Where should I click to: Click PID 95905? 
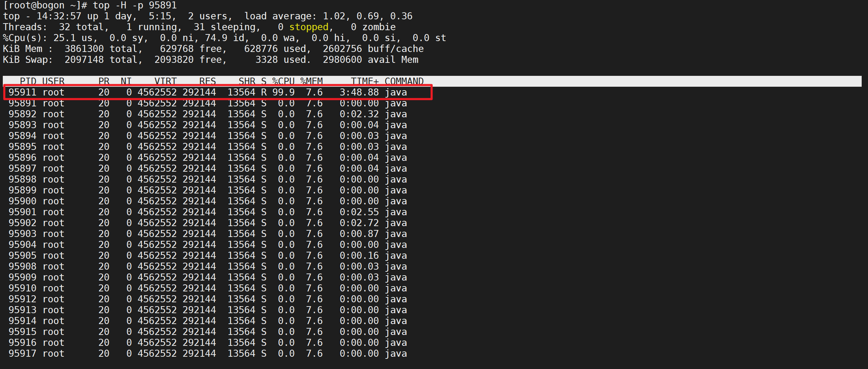click(22, 256)
